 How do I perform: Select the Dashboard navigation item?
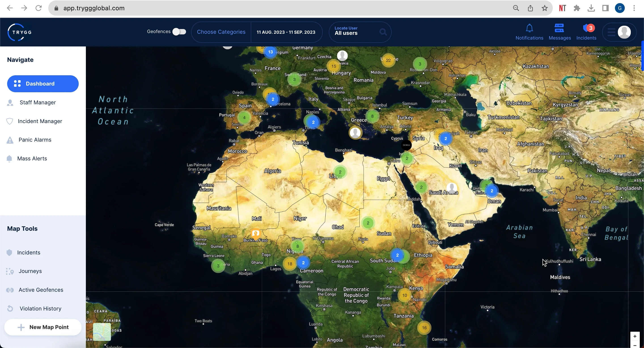(x=43, y=84)
